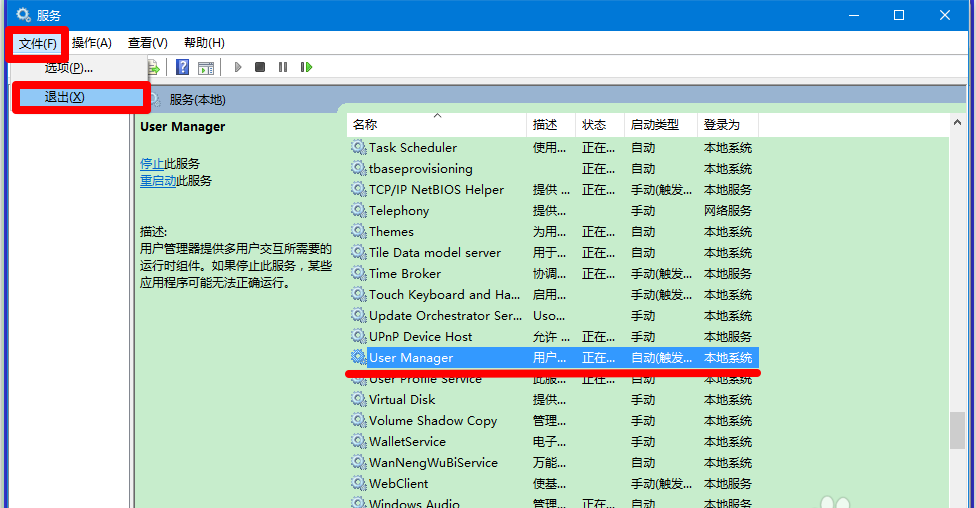Select the TCP/IP NetBIOS Helper service name
Viewport: 976px width, 508px height.
436,189
